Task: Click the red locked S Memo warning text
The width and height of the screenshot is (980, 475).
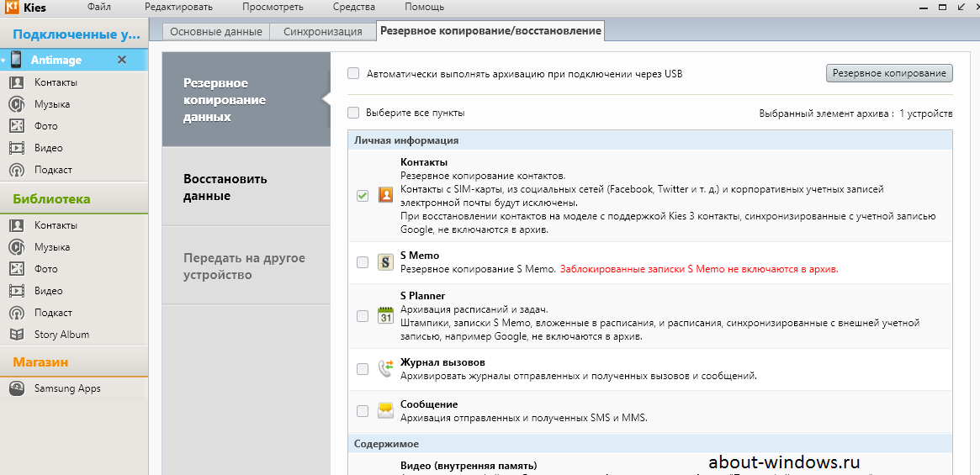Action: coord(699,269)
